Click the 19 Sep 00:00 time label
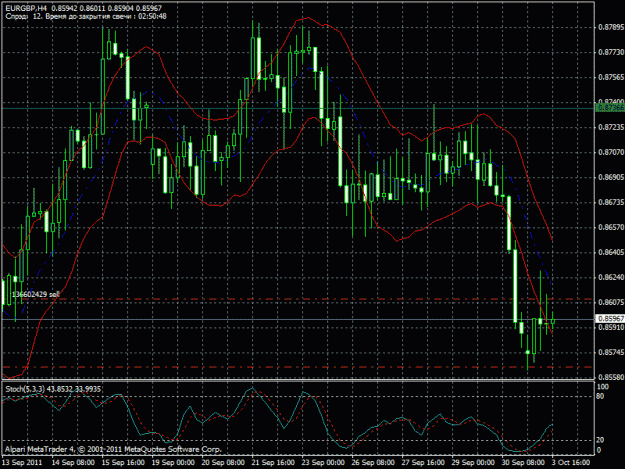 pyautogui.click(x=173, y=463)
